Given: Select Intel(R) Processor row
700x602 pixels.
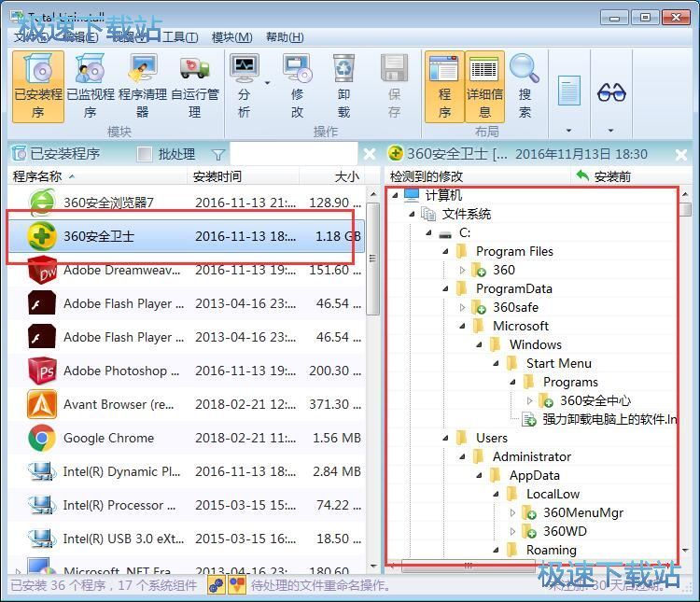Looking at the screenshot, I should 187,505.
